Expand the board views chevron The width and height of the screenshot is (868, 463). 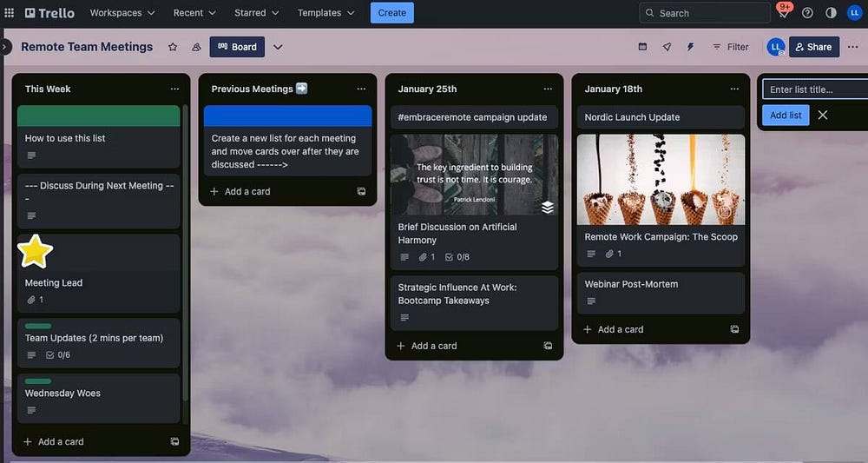point(278,47)
